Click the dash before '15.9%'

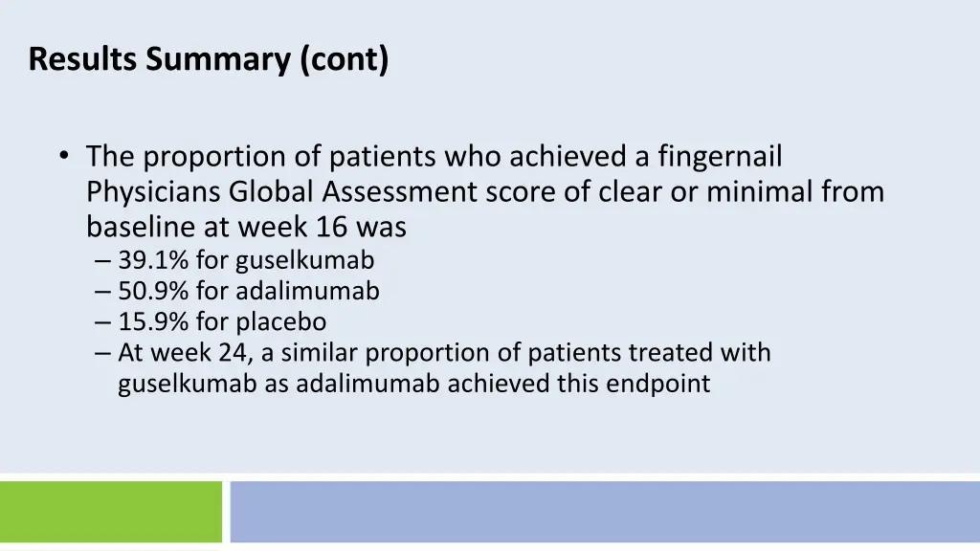click(x=102, y=323)
